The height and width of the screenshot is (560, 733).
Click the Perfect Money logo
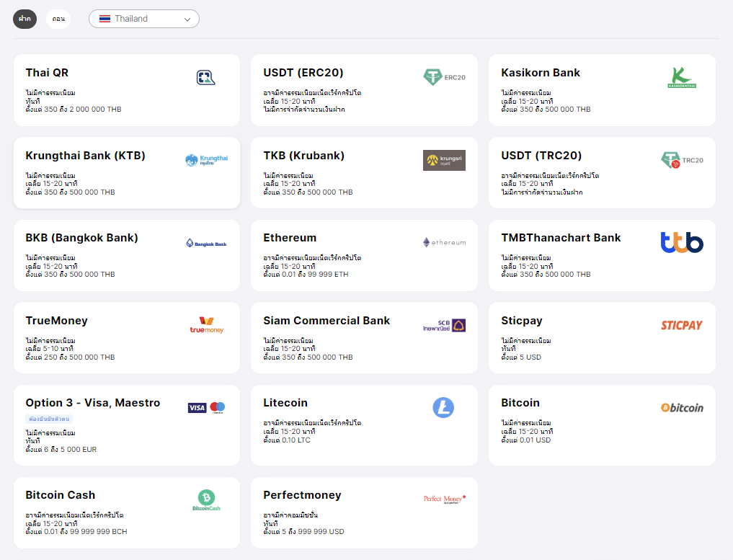click(445, 499)
